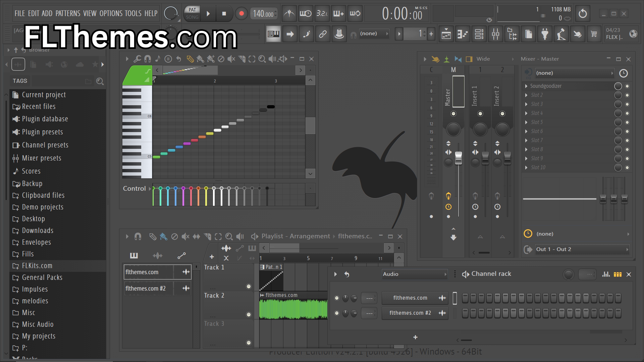Expand the Soundgoodizer slot arrow
This screenshot has height=362, width=644.
tap(526, 86)
